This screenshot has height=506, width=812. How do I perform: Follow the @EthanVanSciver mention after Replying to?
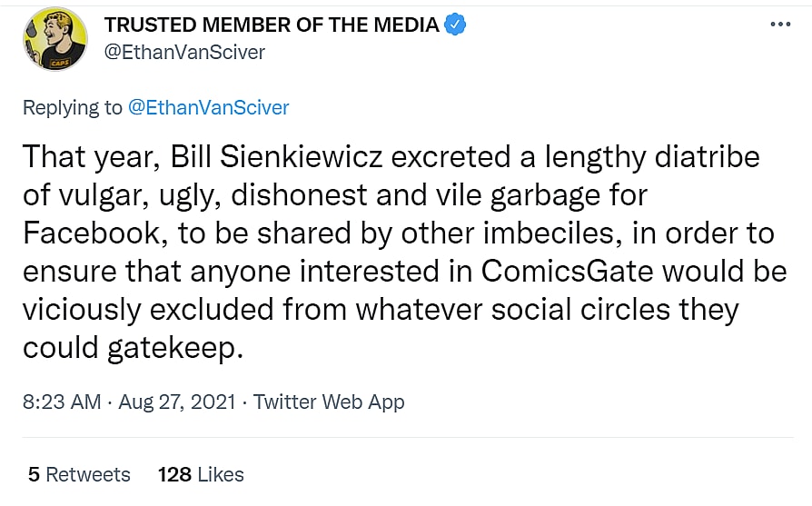pyautogui.click(x=208, y=107)
